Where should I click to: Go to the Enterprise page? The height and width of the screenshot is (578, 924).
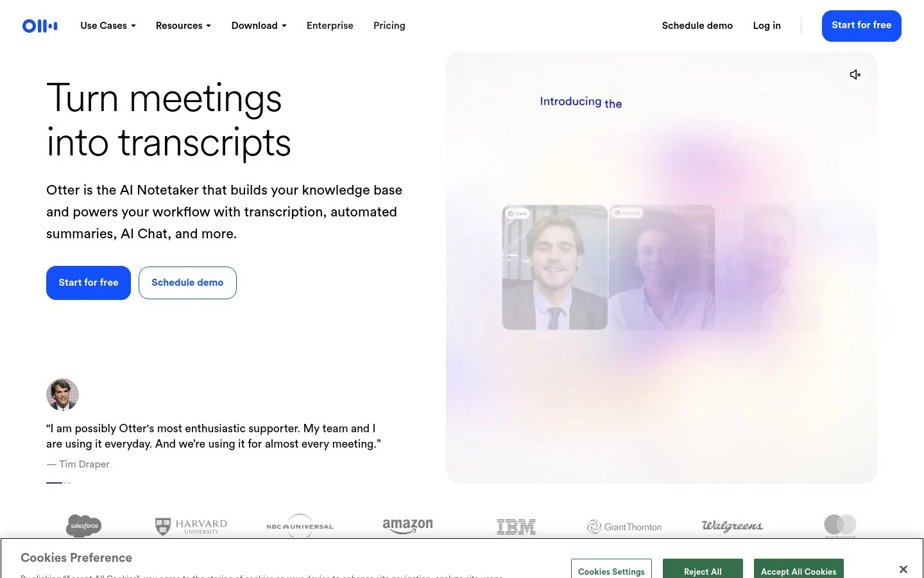330,26
